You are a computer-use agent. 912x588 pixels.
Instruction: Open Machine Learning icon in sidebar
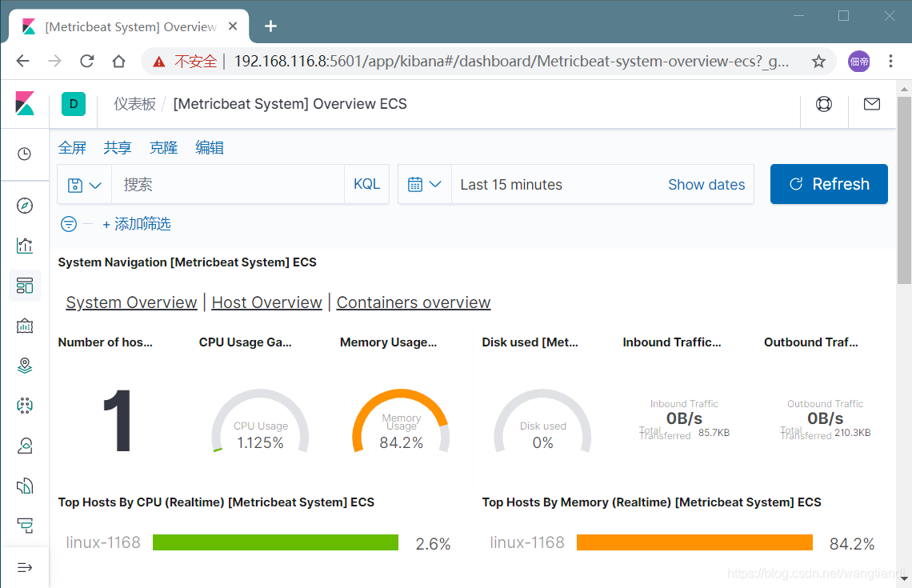coord(25,406)
